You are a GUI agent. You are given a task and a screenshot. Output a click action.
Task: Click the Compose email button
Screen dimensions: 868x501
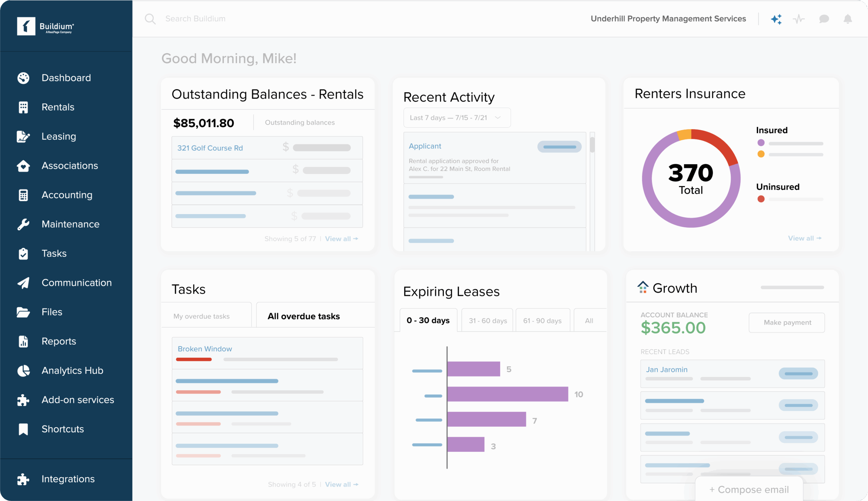coord(749,489)
